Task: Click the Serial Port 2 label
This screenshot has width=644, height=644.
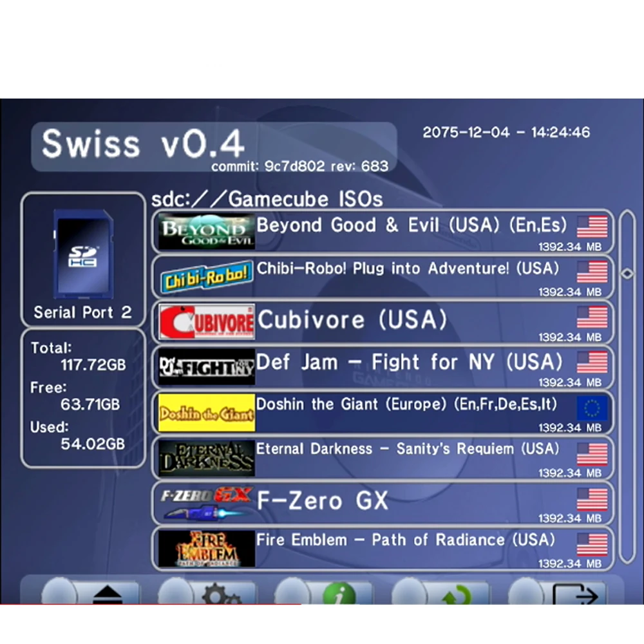Action: click(83, 312)
